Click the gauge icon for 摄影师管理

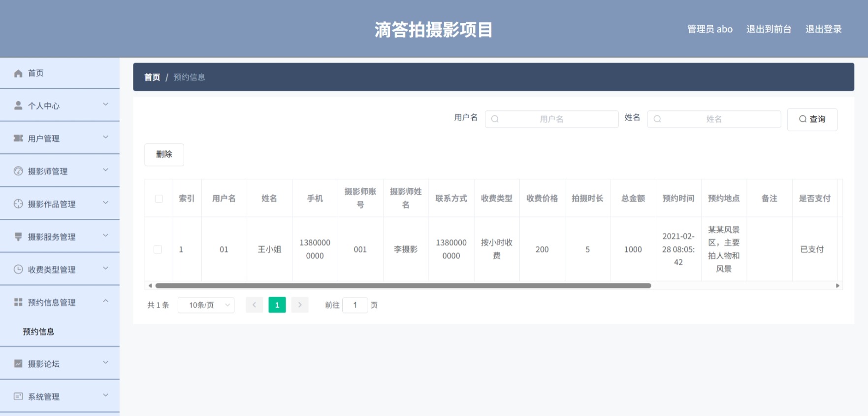pos(18,171)
